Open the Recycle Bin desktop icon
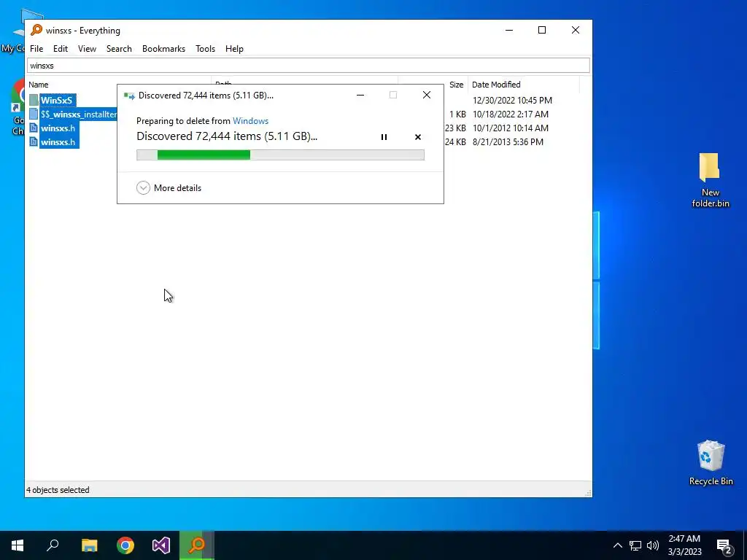The height and width of the screenshot is (560, 747). [x=711, y=462]
